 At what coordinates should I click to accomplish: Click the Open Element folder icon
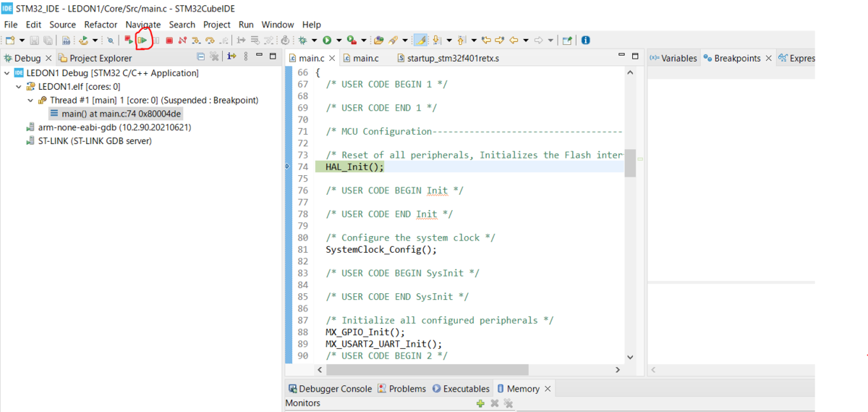(378, 40)
